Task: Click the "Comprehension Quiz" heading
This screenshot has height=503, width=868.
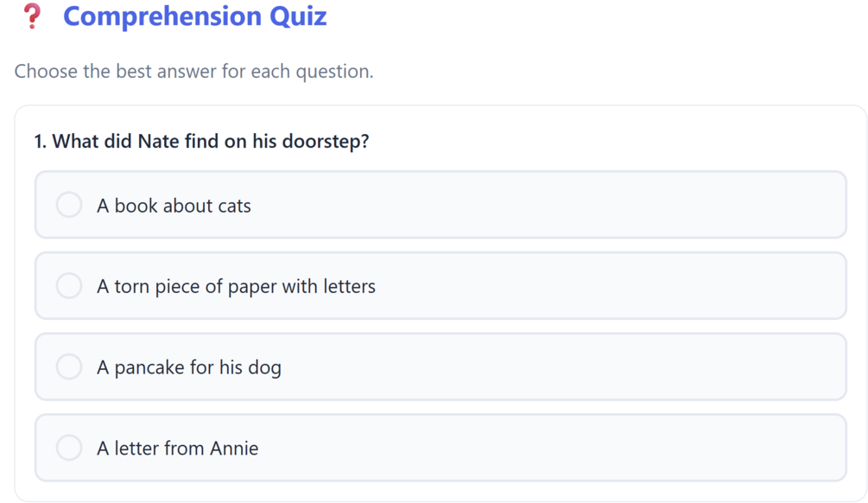Action: pos(194,16)
